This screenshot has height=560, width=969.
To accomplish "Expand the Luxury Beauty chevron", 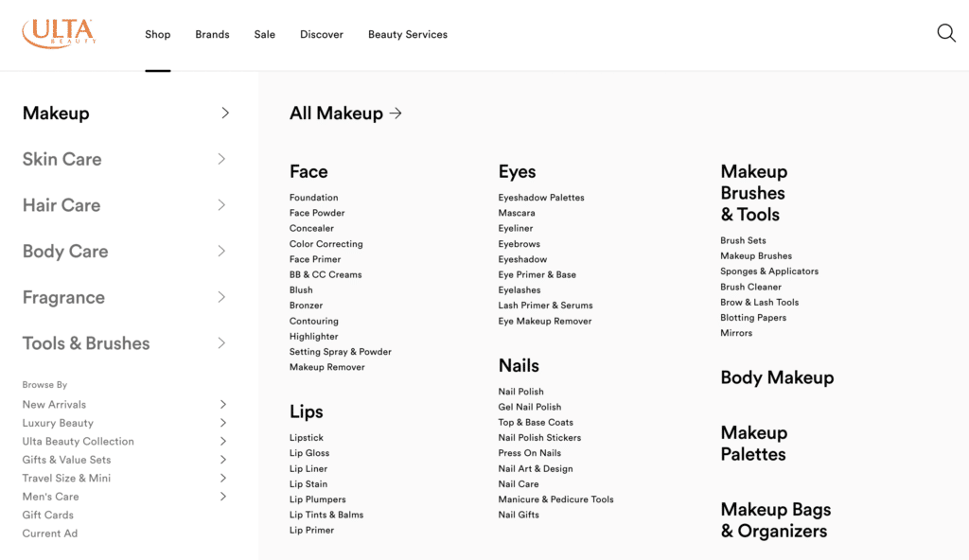I will [223, 423].
